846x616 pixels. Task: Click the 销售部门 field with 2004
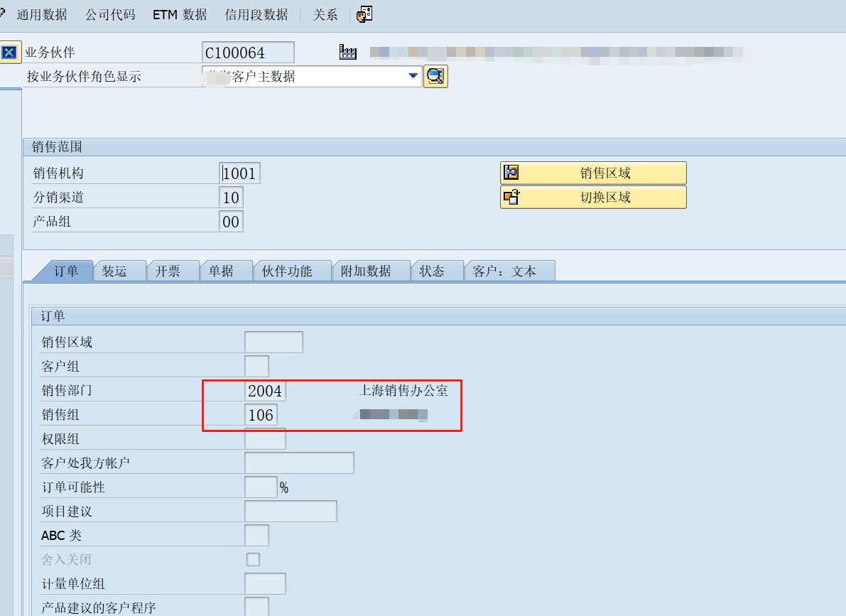coord(265,391)
